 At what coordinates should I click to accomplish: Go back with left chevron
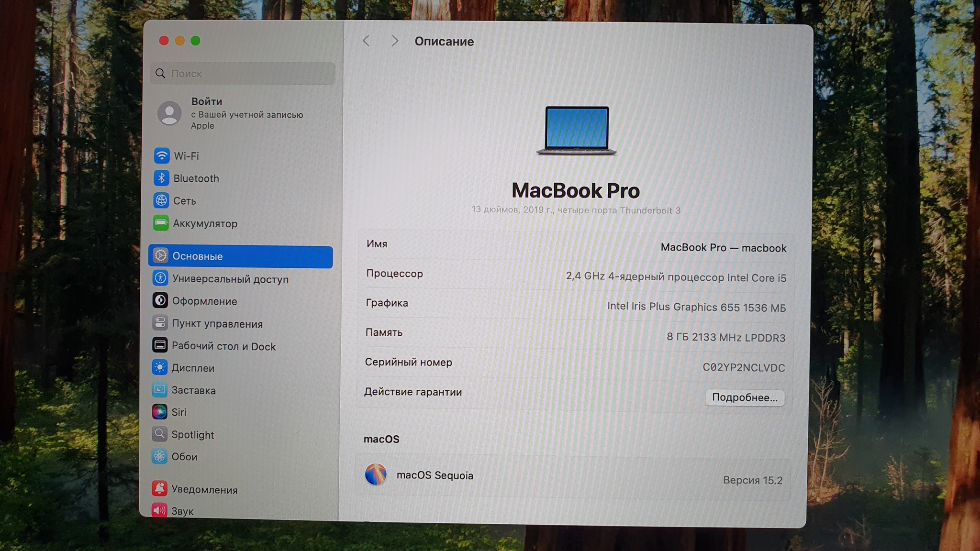(x=367, y=41)
